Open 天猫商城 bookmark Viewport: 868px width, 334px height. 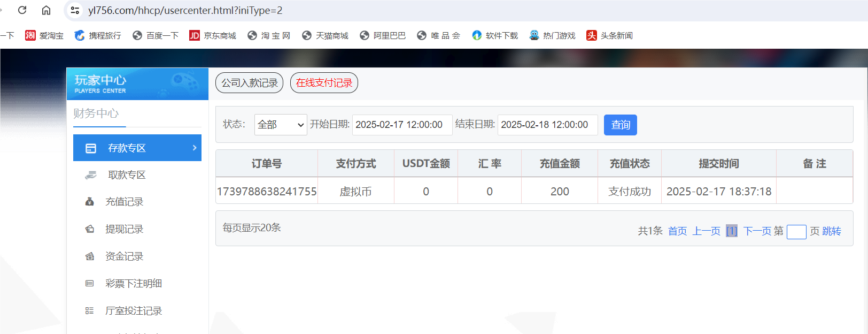click(x=325, y=35)
